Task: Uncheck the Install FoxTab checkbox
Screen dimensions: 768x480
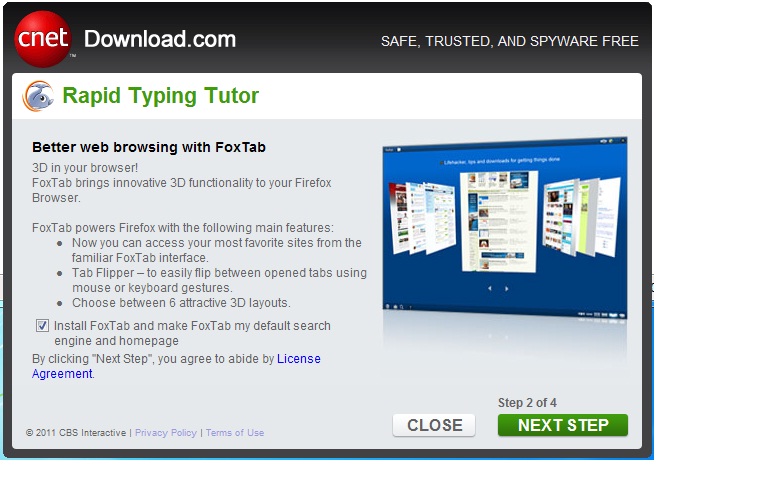Action: 42,326
